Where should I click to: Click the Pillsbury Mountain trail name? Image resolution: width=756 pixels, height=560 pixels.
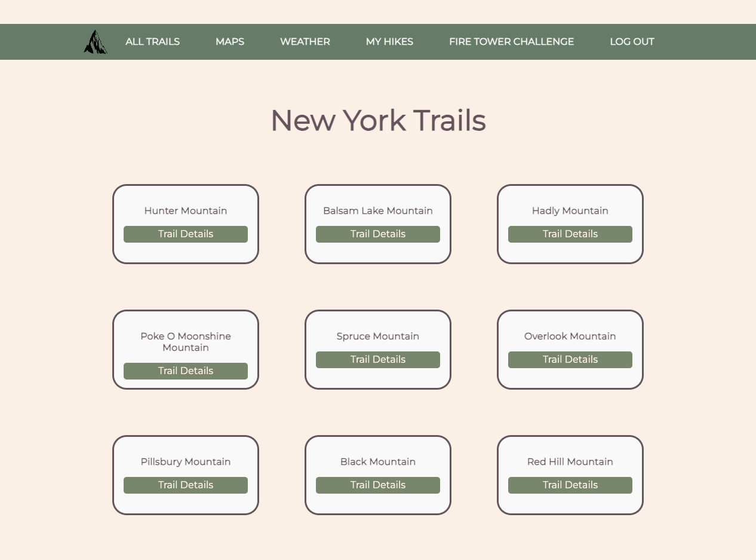click(186, 462)
